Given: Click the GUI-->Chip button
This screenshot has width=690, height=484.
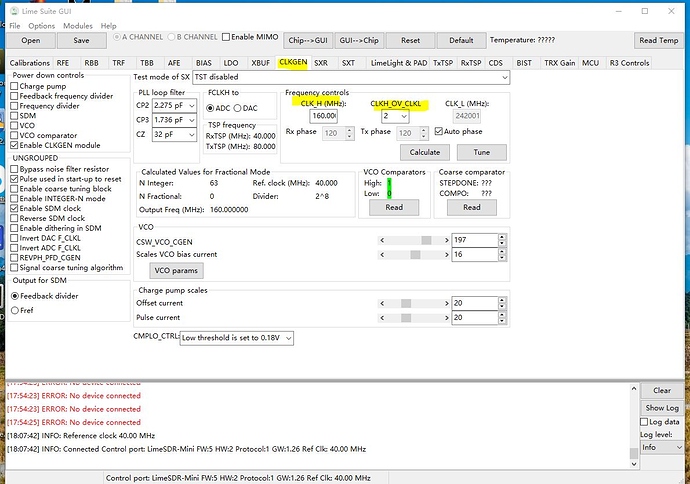Looking at the screenshot, I should (359, 40).
